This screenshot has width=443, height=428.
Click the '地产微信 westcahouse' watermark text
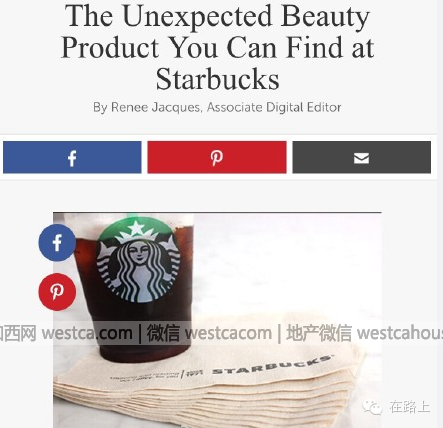pos(365,333)
